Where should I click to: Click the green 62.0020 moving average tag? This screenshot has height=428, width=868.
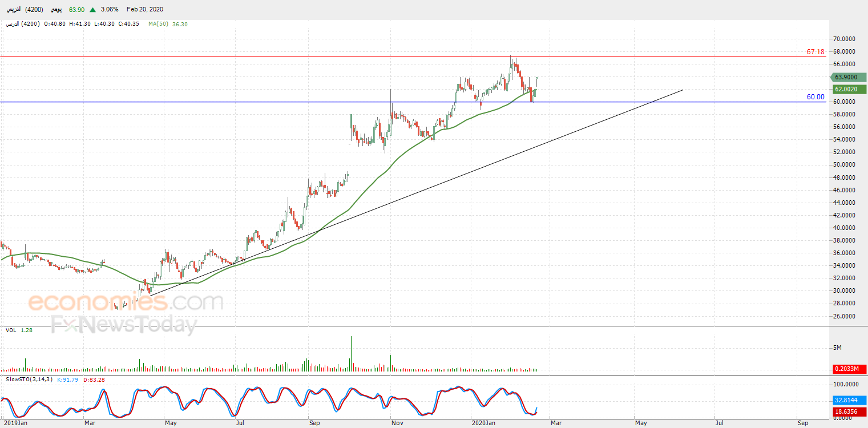click(x=849, y=89)
